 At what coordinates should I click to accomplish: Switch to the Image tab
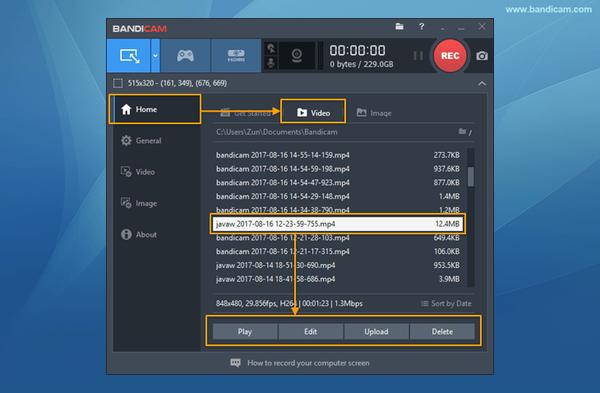(374, 113)
